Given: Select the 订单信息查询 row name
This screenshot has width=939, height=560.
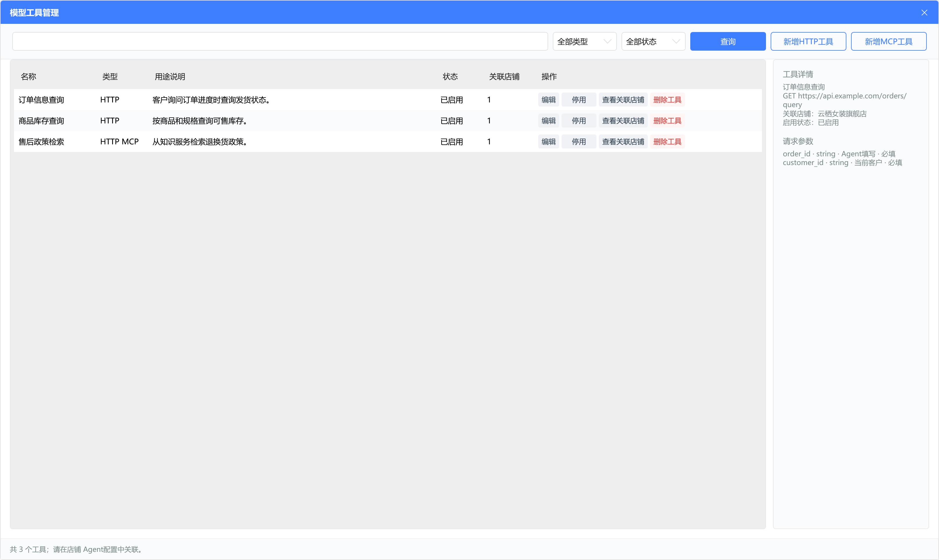Looking at the screenshot, I should click(41, 100).
